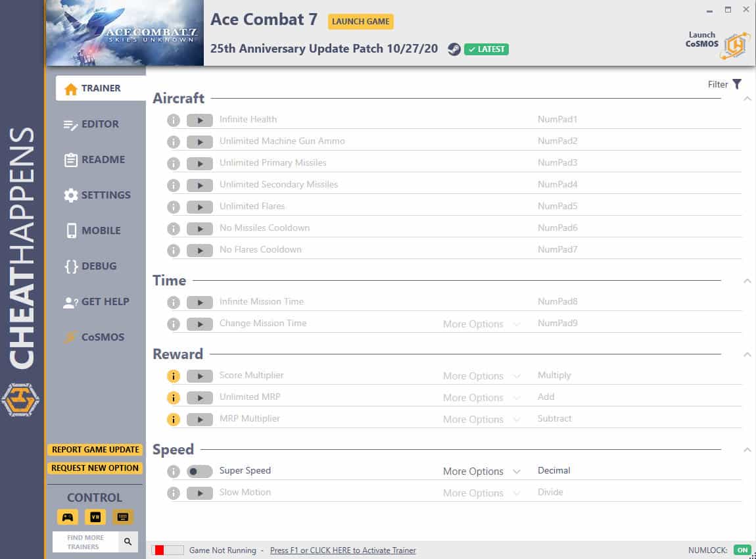This screenshot has height=559, width=756.
Task: Select the keyboard control icon
Action: [123, 517]
